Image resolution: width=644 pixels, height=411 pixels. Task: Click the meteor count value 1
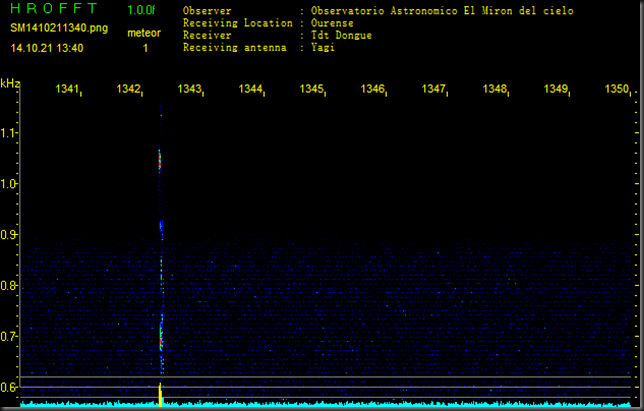click(145, 48)
